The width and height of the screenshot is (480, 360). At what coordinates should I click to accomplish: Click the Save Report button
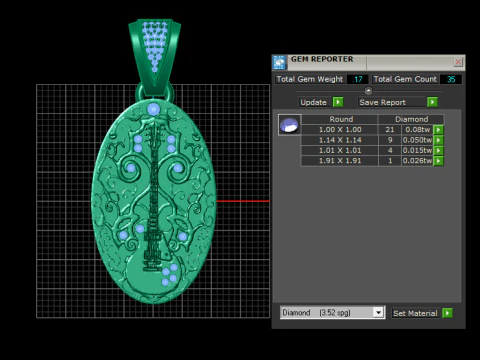[392, 102]
